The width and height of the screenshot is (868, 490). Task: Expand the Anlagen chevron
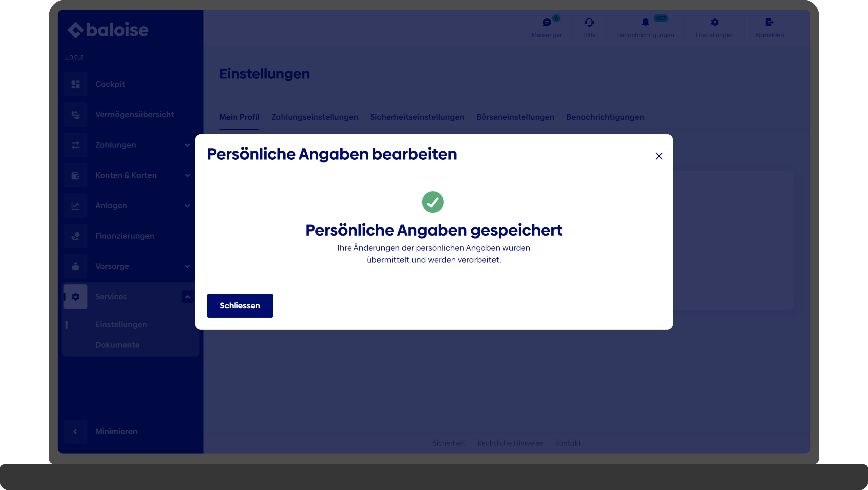click(187, 205)
